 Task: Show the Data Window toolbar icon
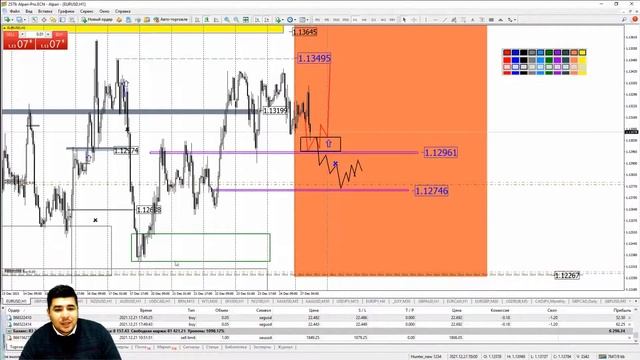(44, 20)
